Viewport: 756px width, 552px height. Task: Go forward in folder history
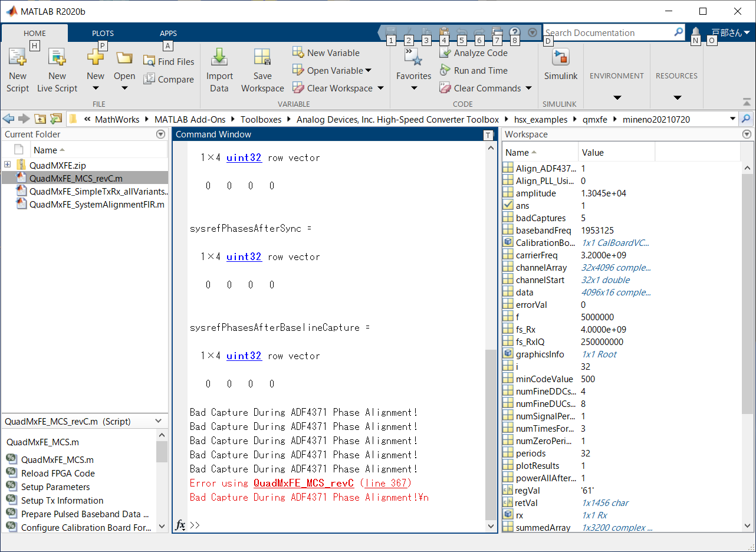pos(24,119)
